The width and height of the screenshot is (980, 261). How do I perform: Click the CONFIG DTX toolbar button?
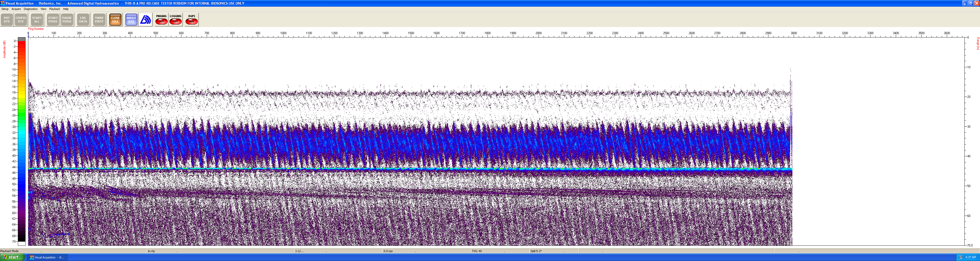tap(21, 20)
